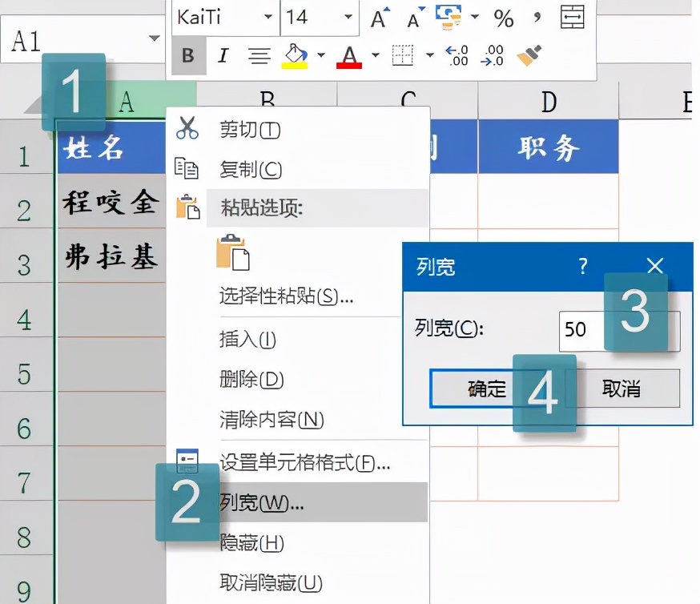Expand the borders dropdown arrow
Screen dimensions: 700x604
[430, 55]
